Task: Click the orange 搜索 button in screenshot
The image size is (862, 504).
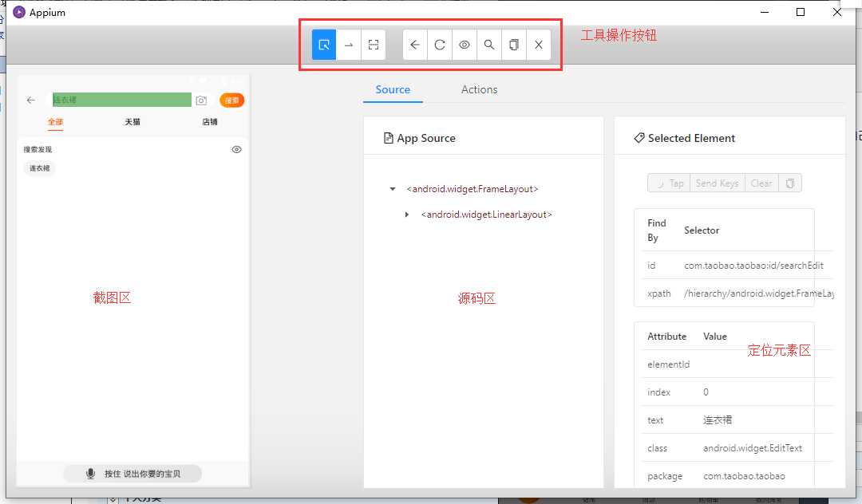Action: [232, 100]
